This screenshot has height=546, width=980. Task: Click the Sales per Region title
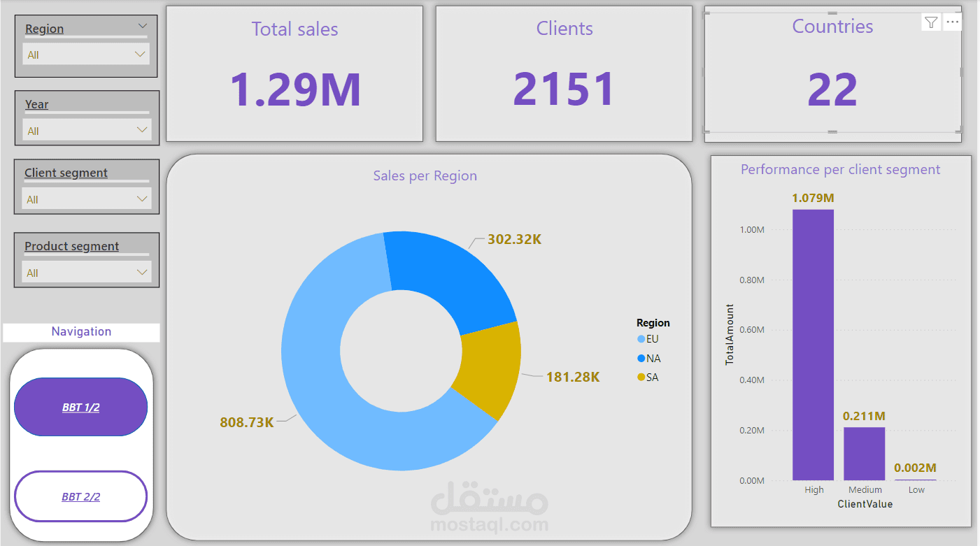pyautogui.click(x=425, y=175)
